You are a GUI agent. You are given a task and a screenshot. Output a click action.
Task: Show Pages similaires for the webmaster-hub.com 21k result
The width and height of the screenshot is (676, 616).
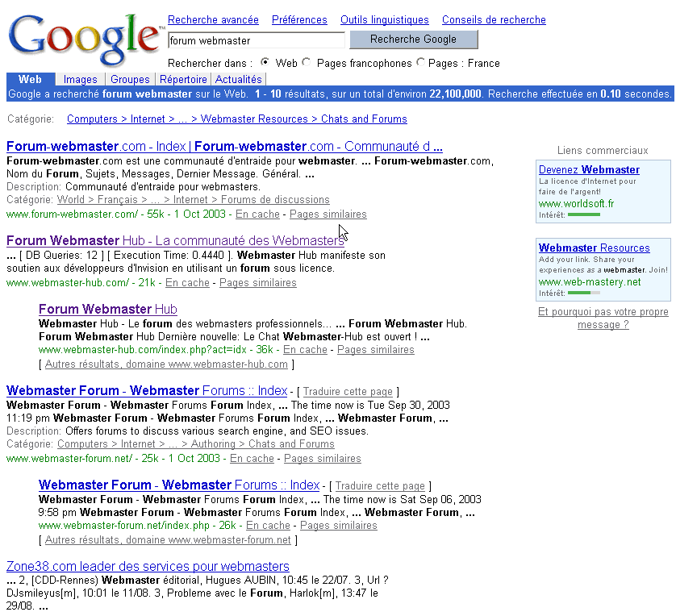(x=258, y=282)
